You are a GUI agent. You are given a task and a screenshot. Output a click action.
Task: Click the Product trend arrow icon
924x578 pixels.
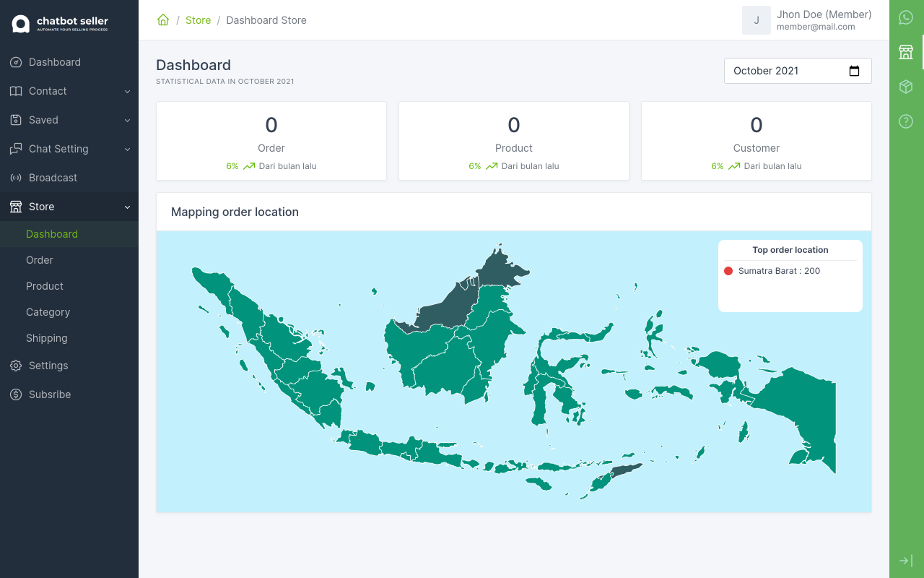492,166
